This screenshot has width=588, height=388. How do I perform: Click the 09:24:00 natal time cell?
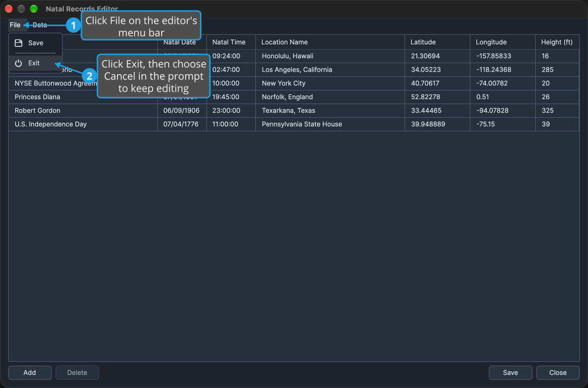(x=231, y=56)
